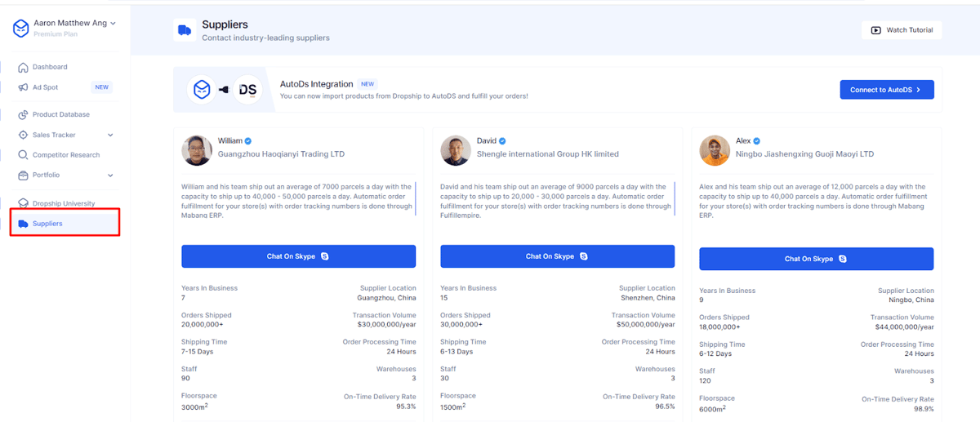The height and width of the screenshot is (422, 980).
Task: Click the NEW badge beside AutoDs Integration
Action: [367, 84]
